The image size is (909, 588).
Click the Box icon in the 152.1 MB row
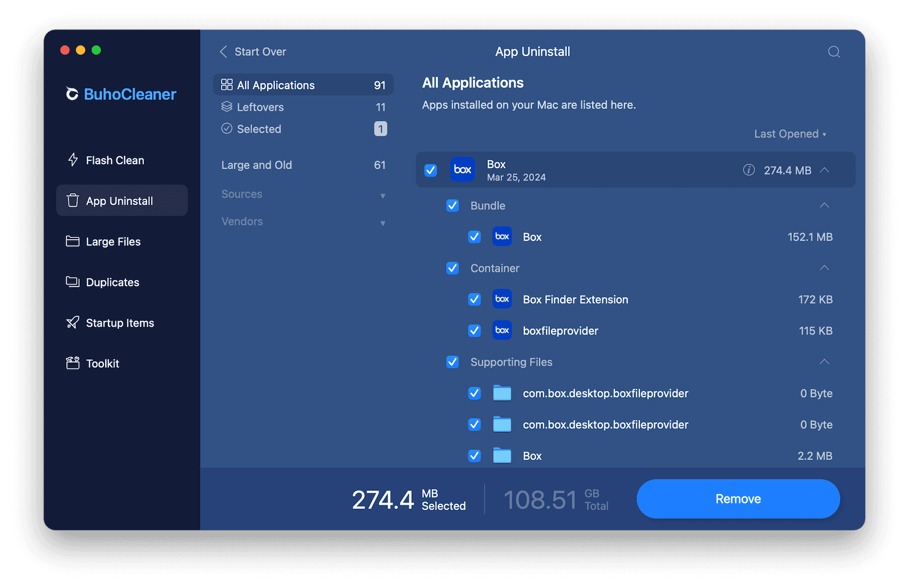[x=502, y=236]
